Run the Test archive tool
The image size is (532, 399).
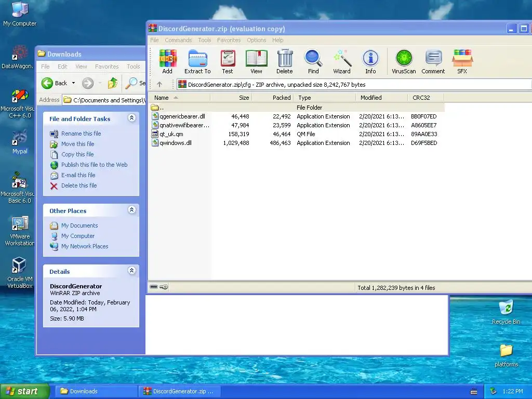pos(228,62)
